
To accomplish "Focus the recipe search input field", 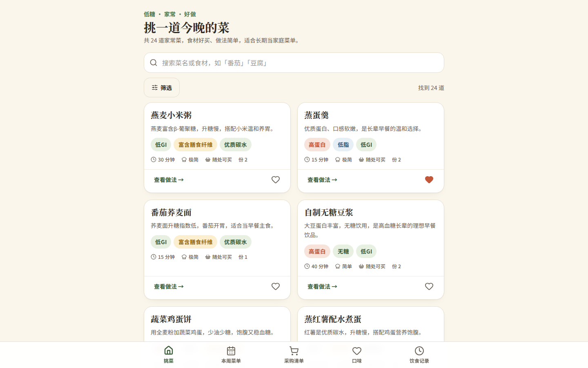I will 294,63.
